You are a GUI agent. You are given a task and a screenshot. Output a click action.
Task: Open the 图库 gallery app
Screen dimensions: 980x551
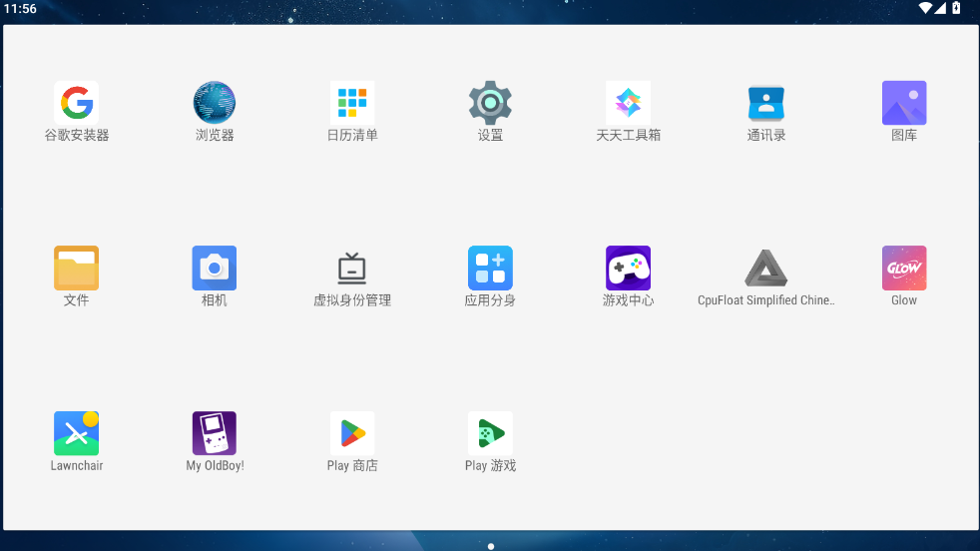pyautogui.click(x=904, y=103)
